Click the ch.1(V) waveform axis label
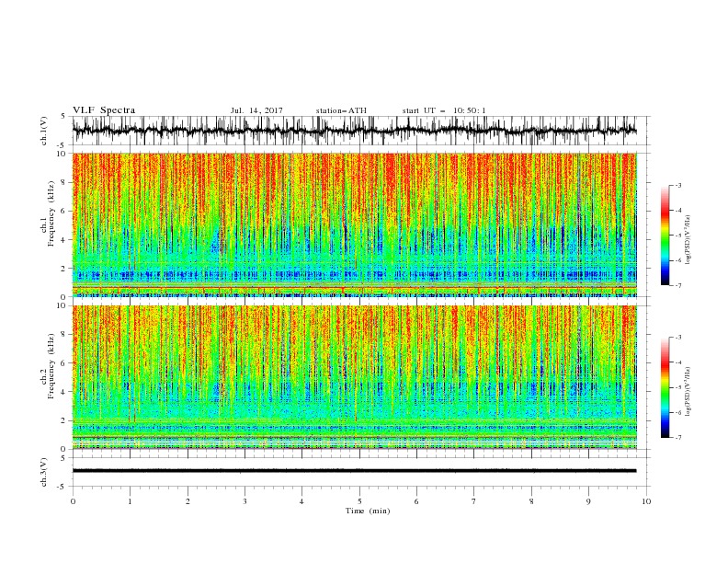The image size is (728, 563). coord(44,130)
